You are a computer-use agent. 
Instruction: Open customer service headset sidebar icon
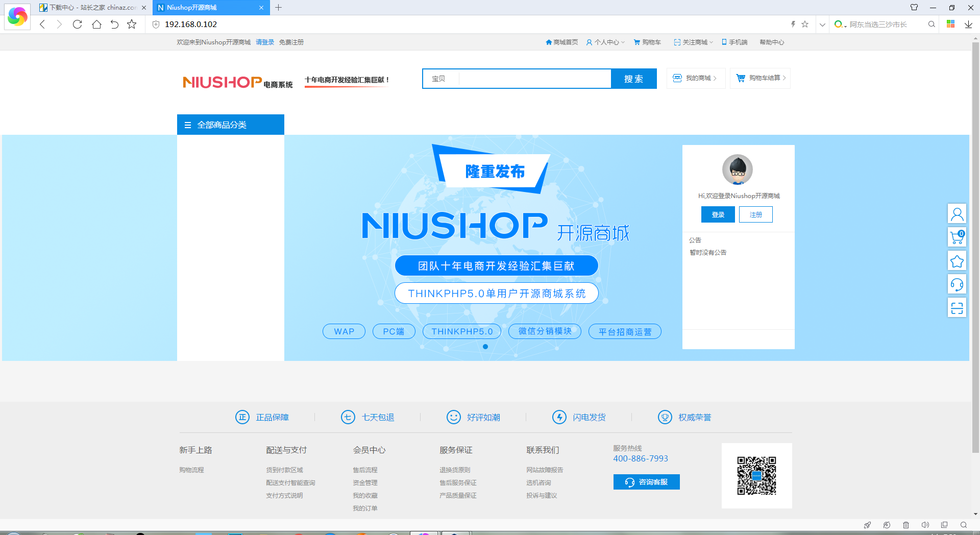click(957, 284)
